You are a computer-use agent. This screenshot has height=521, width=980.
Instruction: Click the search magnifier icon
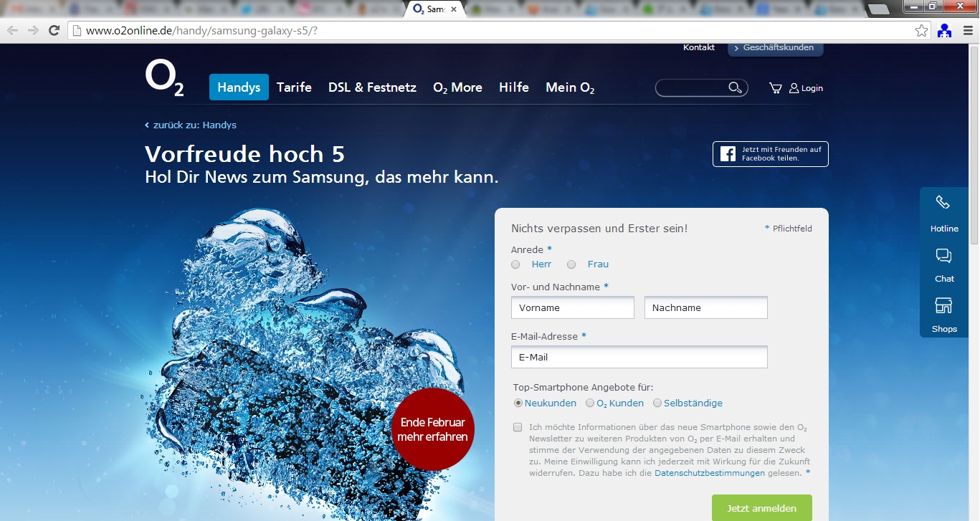[x=735, y=87]
